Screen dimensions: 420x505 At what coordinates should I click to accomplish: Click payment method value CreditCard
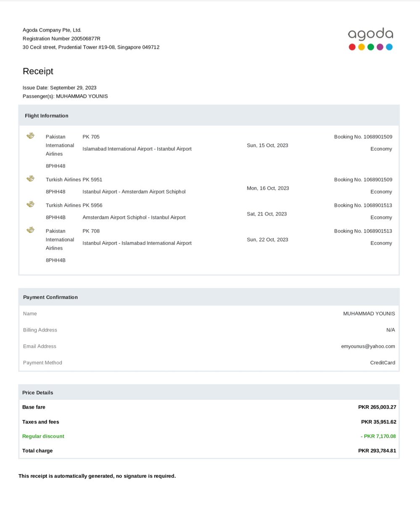tap(383, 363)
